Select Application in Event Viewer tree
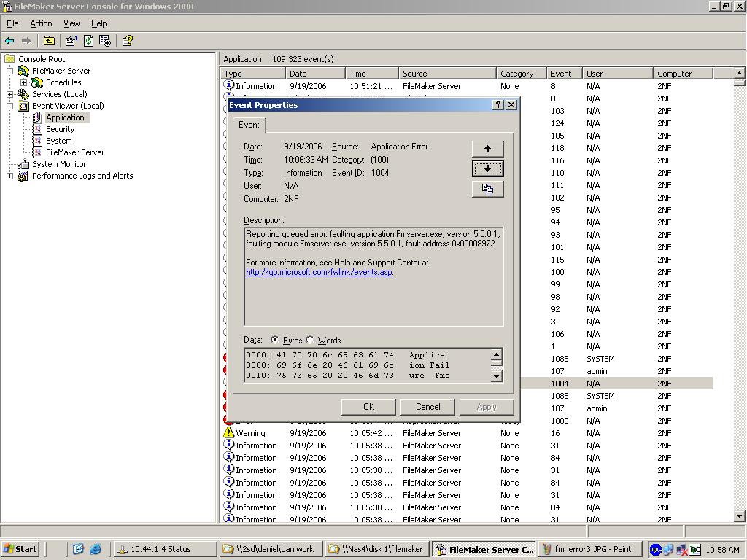747x560 pixels. coord(65,117)
